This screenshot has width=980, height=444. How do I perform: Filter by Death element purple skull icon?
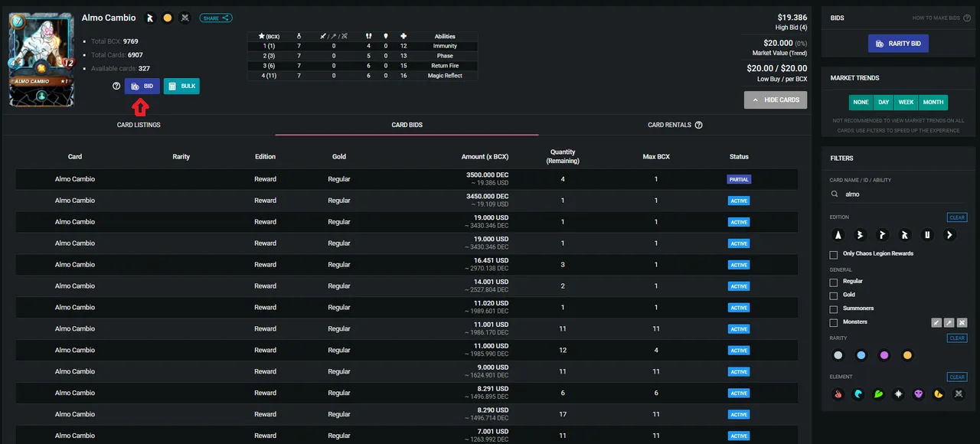click(x=918, y=394)
